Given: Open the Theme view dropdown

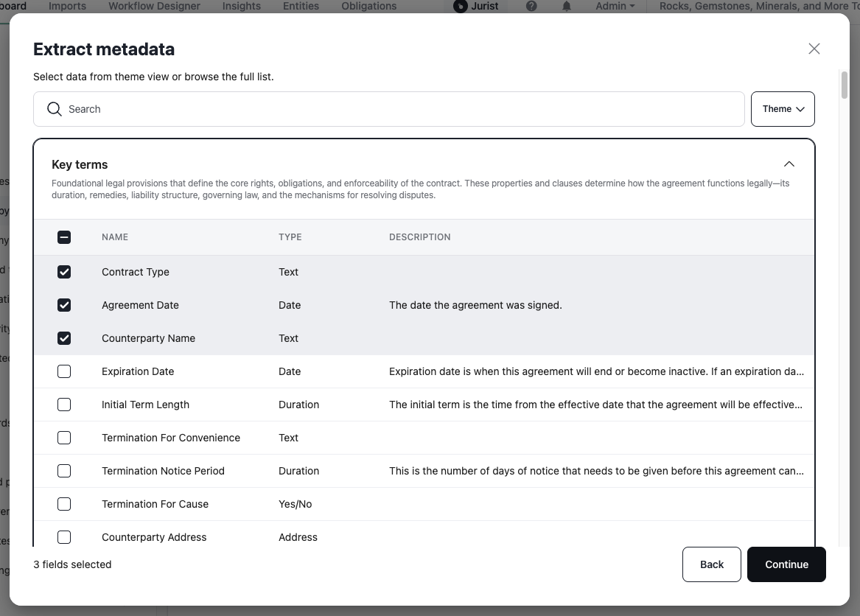Looking at the screenshot, I should [783, 109].
